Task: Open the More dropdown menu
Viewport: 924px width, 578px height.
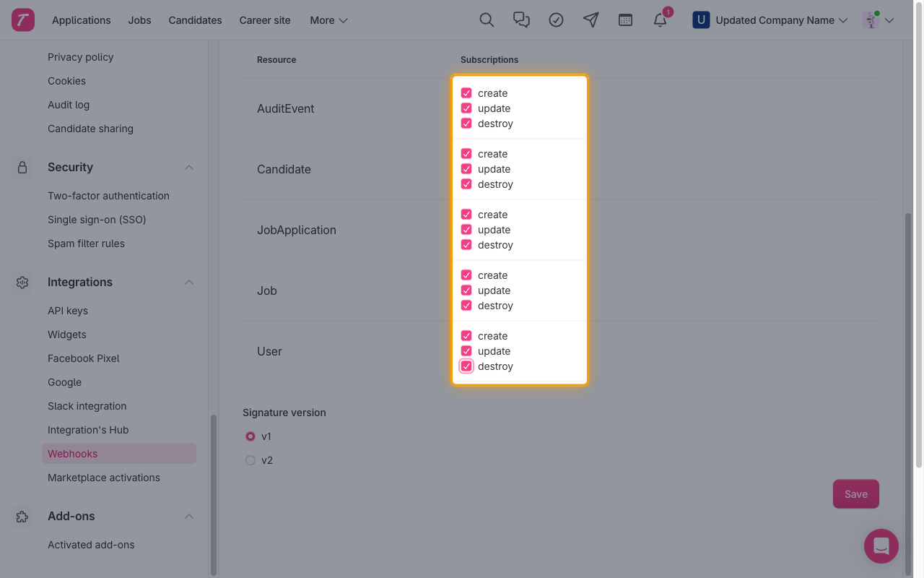Action: click(328, 20)
